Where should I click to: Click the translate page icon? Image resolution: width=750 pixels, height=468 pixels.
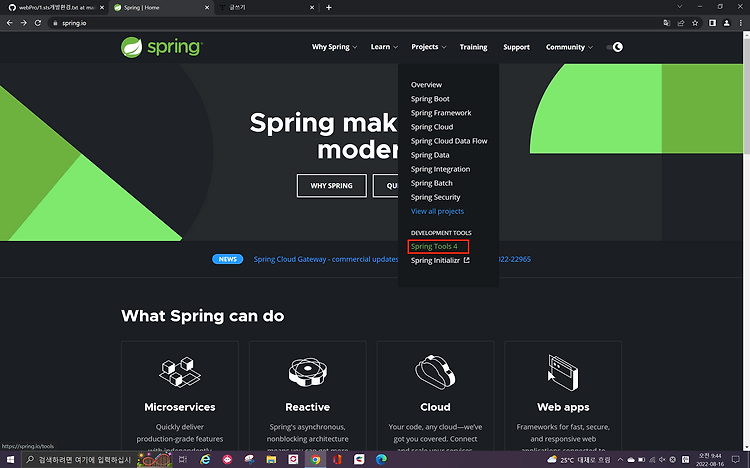(667, 23)
